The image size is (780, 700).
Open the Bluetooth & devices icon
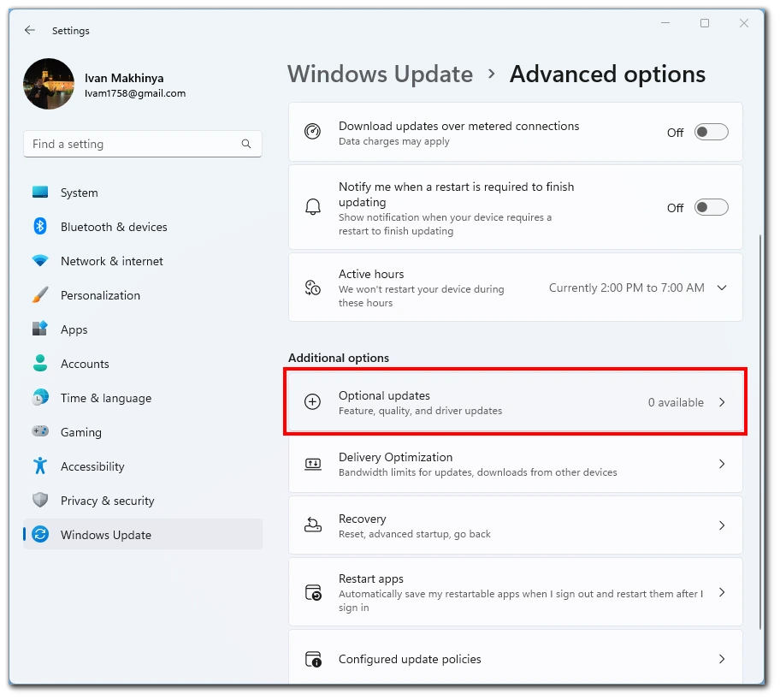click(40, 227)
